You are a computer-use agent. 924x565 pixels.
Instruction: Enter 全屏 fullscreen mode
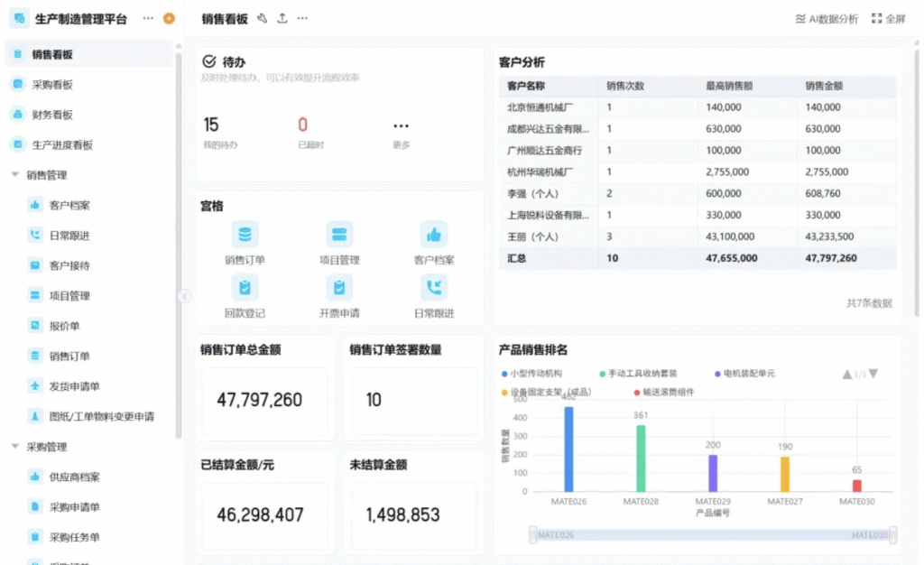pos(888,18)
